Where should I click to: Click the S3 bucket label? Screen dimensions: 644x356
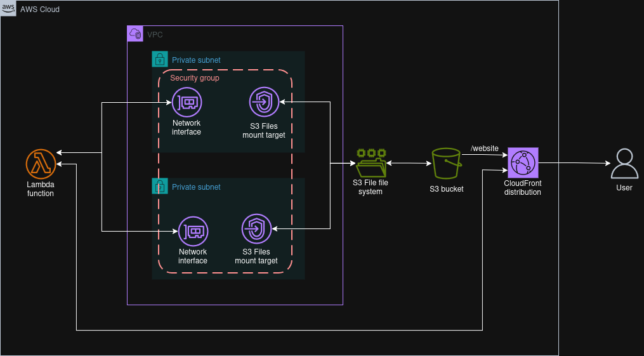(447, 189)
